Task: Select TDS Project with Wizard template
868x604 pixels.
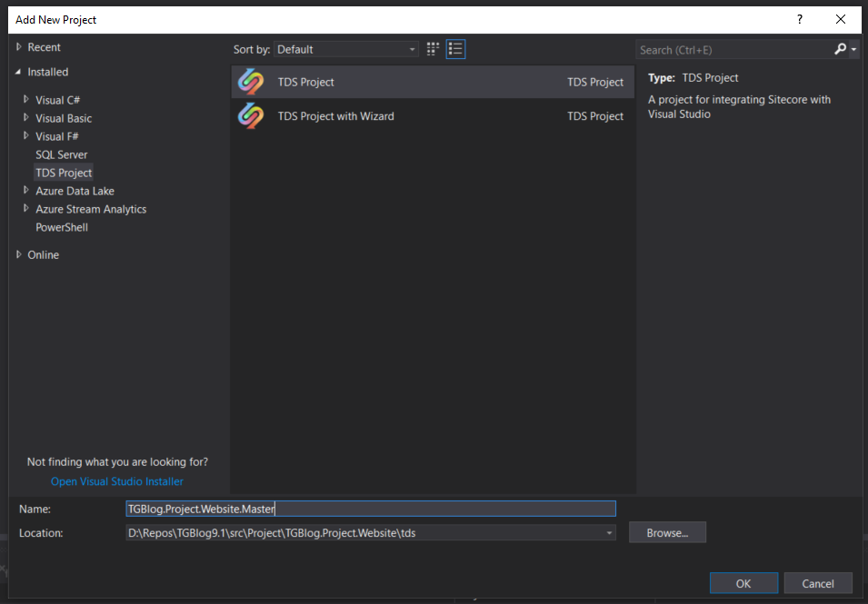Action: pos(433,116)
